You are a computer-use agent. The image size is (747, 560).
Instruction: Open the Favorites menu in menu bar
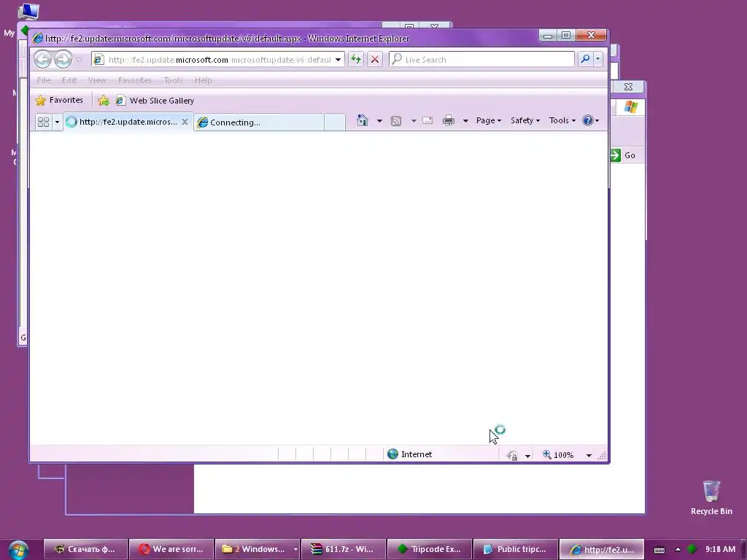click(x=135, y=80)
